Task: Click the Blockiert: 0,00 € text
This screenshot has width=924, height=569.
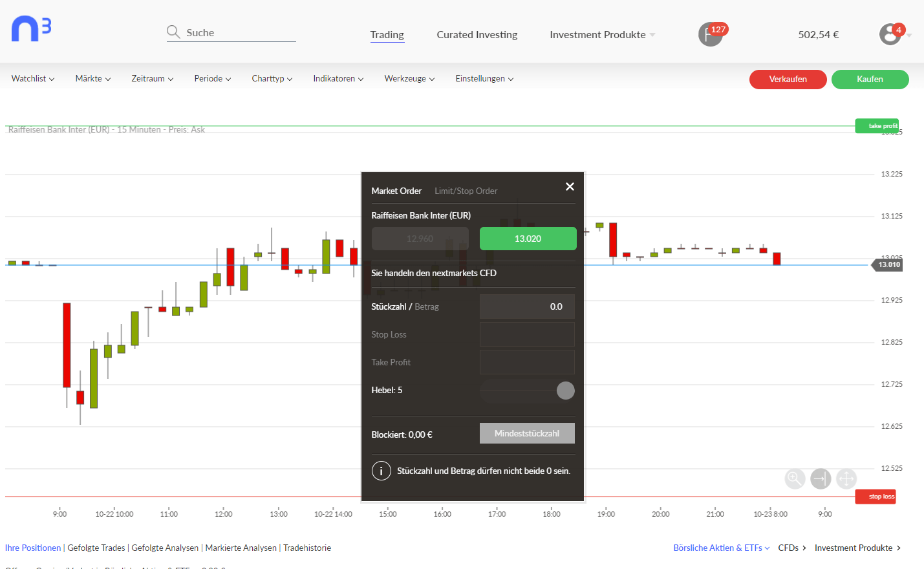Action: pyautogui.click(x=402, y=435)
